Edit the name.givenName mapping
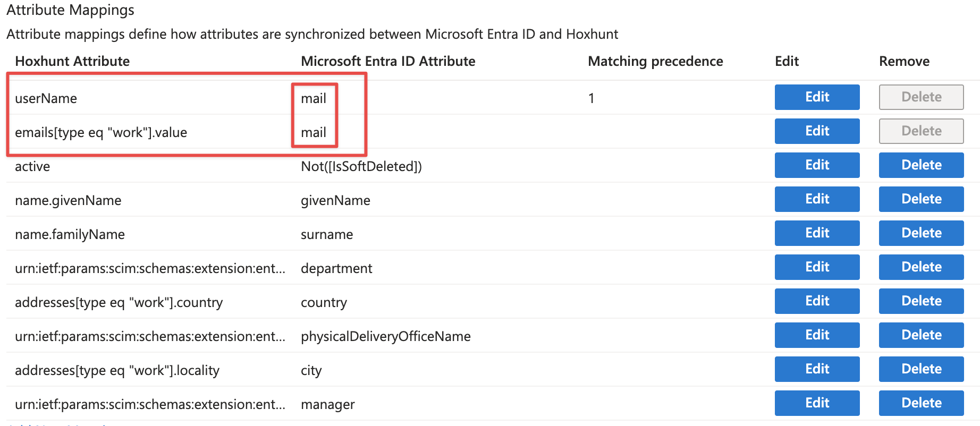 pos(817,199)
